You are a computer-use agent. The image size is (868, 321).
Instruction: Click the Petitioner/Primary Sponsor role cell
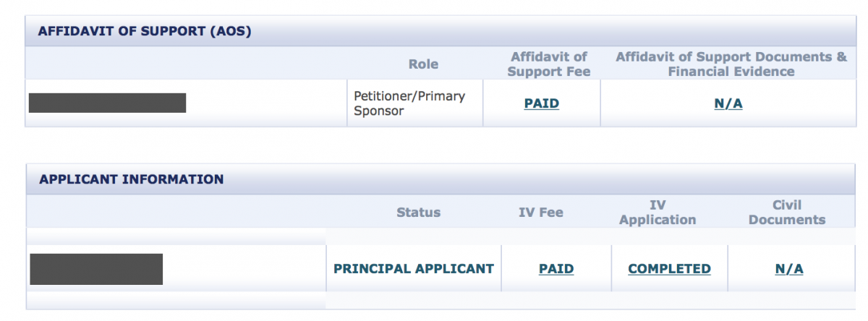tap(414, 103)
